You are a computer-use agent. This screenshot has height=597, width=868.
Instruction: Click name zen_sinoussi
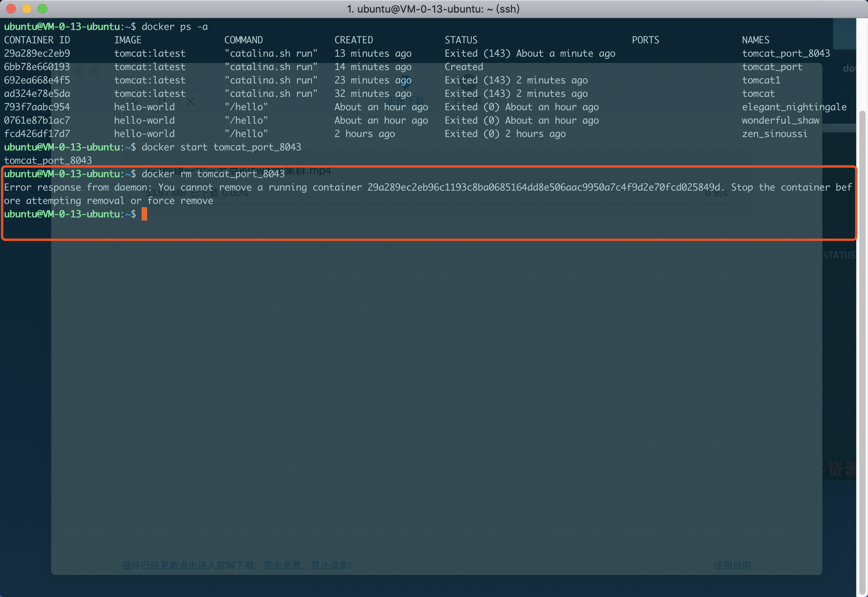[x=775, y=133]
